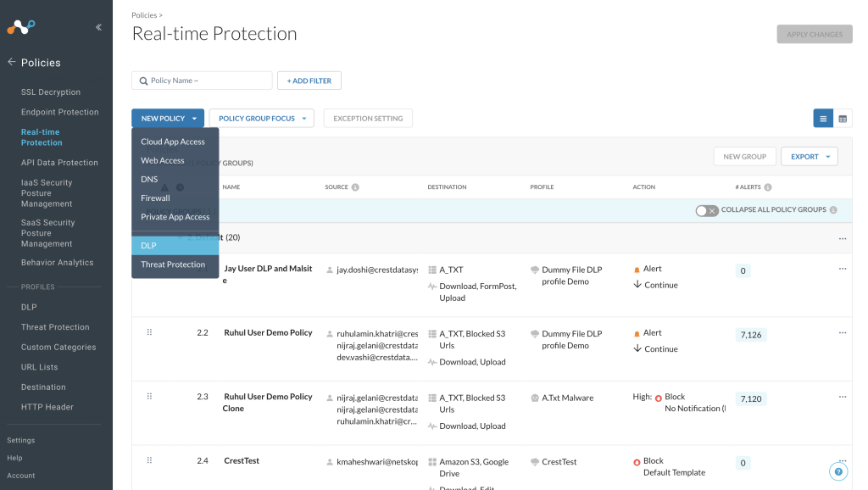This screenshot has height=490, width=868.
Task: Open SaaS Security Posture Management
Action: (x=47, y=233)
